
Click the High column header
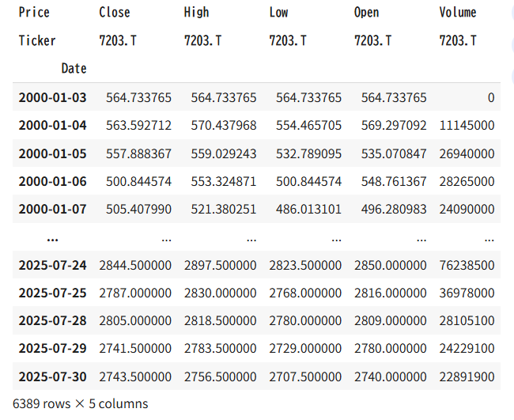[x=196, y=13]
